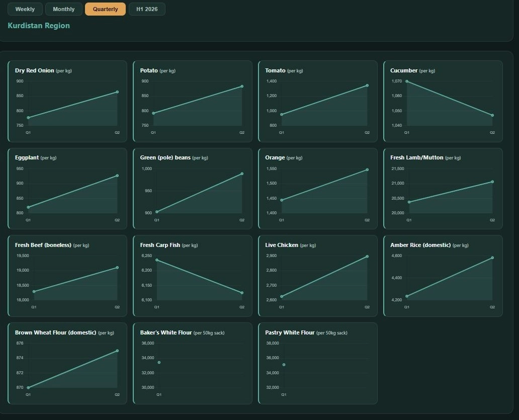
Task: Open the Fresh Beef (boneless) chart card
Action: coord(67,276)
